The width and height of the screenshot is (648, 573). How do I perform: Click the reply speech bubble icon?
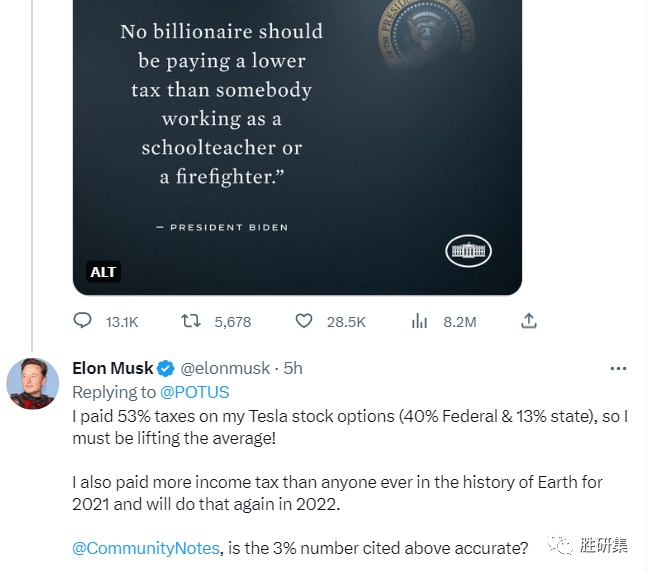(x=83, y=321)
